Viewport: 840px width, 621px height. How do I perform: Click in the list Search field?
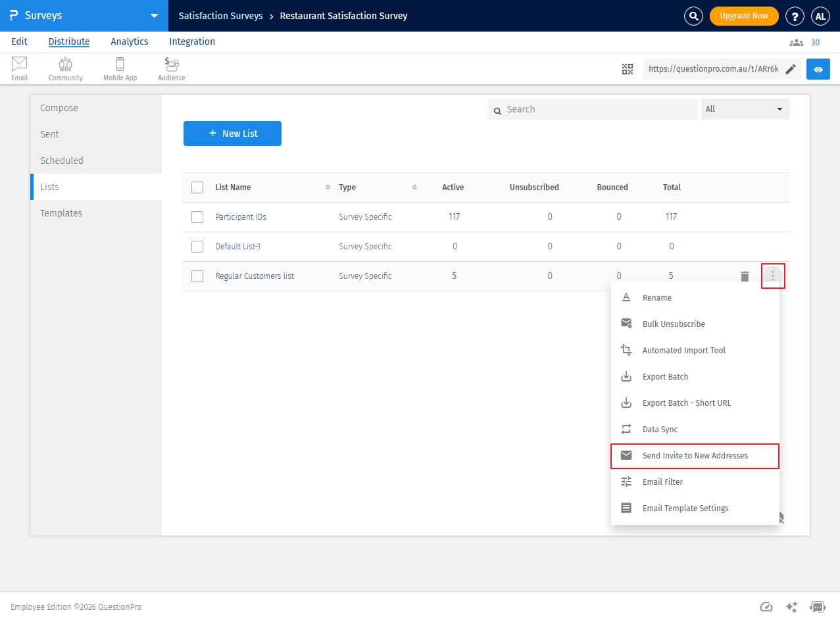(599, 109)
